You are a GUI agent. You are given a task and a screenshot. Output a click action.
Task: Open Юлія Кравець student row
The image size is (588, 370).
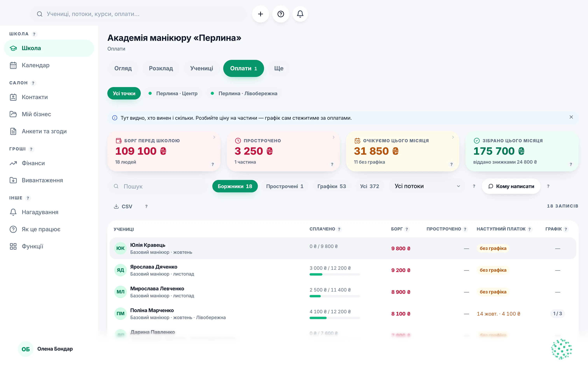pos(343,249)
